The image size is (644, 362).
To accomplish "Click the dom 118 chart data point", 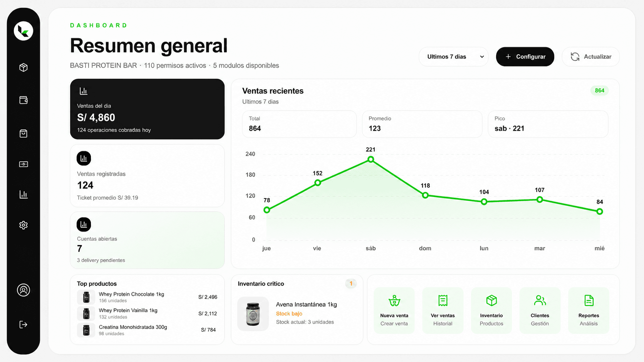I will [x=425, y=195].
